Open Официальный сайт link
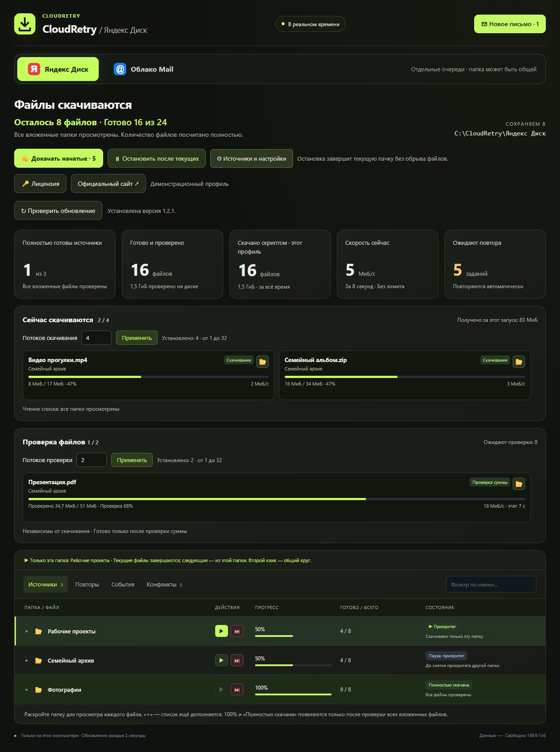 tap(108, 184)
